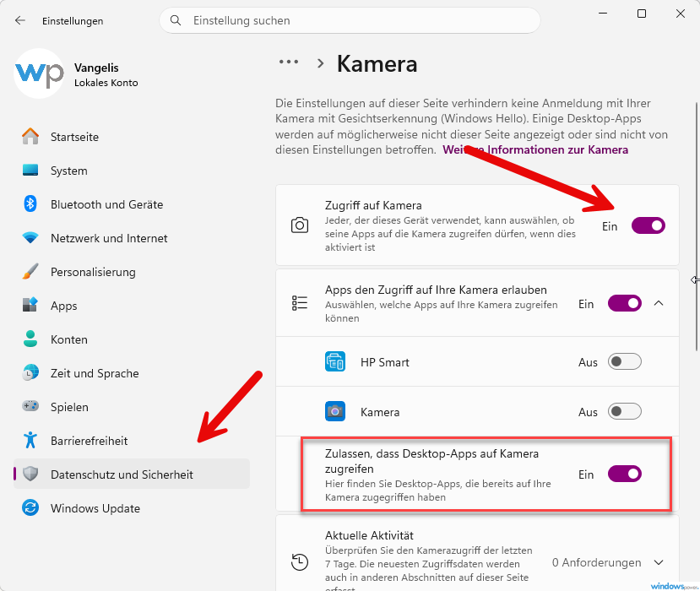
Task: Select the Kamera app icon
Action: click(334, 411)
